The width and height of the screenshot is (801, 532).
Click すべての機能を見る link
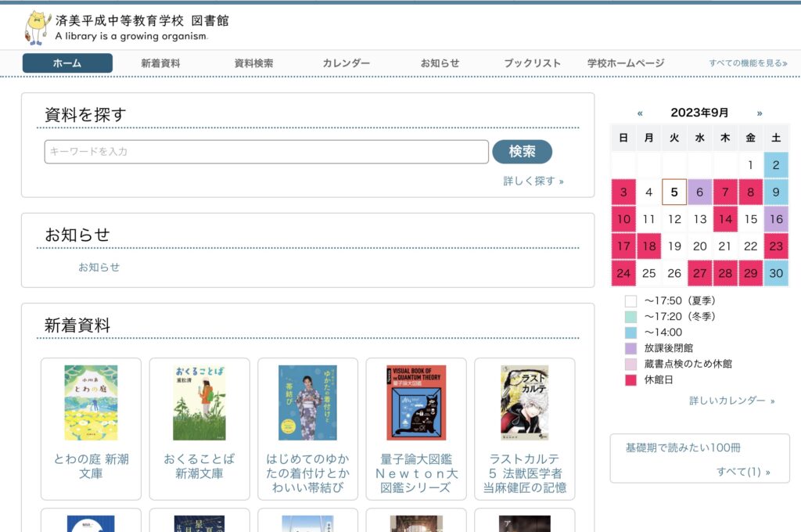coord(748,63)
